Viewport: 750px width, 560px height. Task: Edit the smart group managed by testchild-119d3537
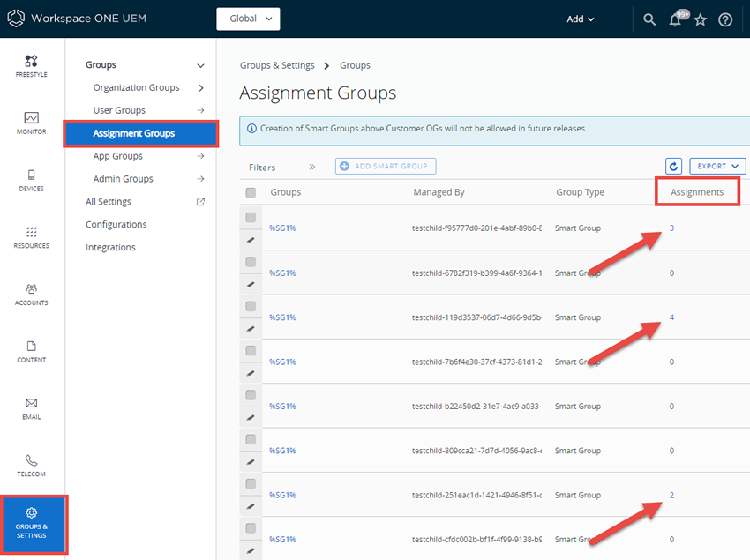(251, 329)
